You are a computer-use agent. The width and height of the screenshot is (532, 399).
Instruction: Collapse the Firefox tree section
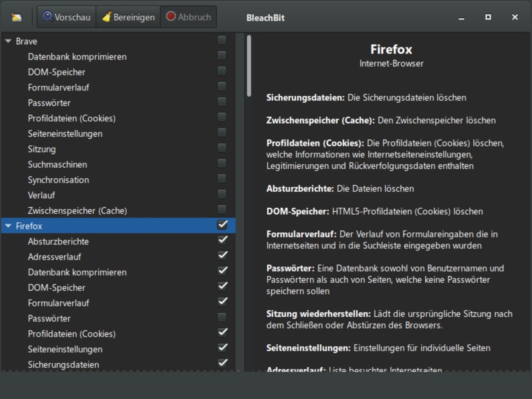coord(8,226)
